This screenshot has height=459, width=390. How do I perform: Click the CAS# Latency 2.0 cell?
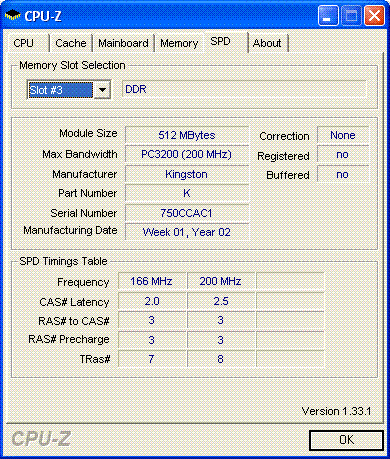(x=152, y=301)
